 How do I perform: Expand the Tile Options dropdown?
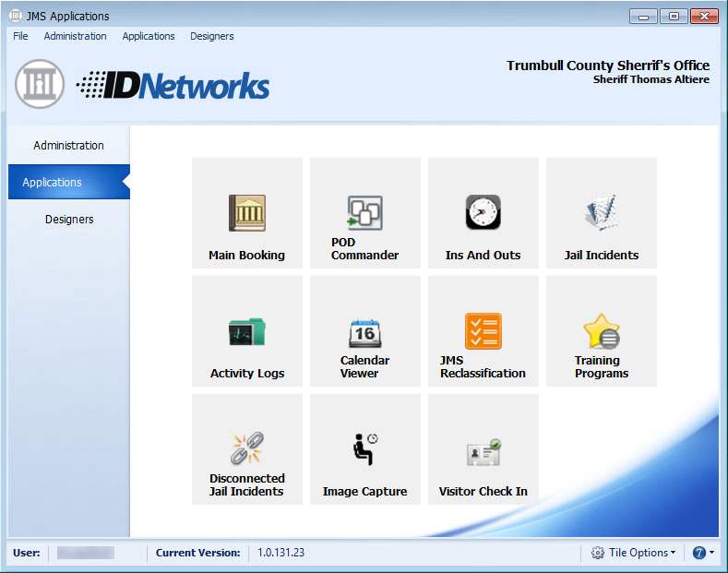click(x=634, y=553)
